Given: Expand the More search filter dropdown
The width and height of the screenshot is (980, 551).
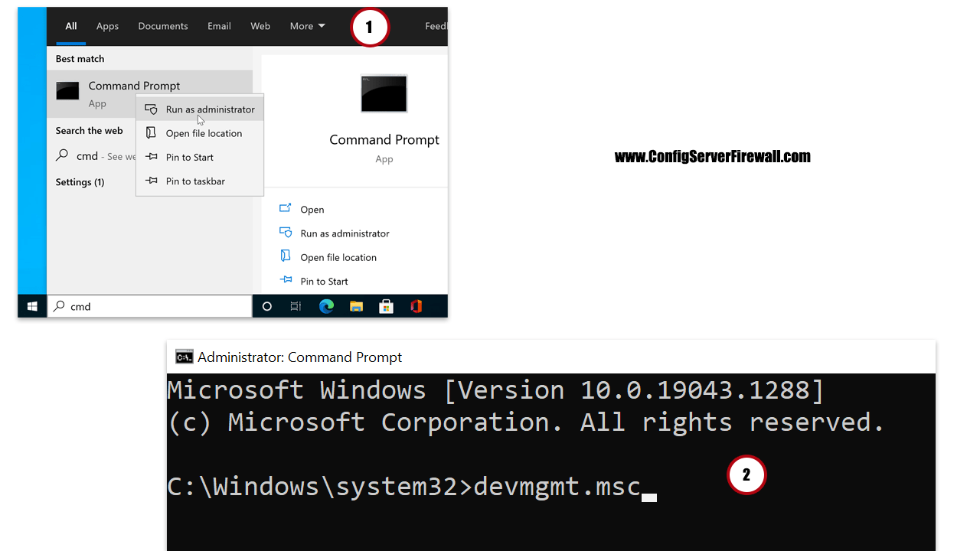Looking at the screenshot, I should 306,26.
